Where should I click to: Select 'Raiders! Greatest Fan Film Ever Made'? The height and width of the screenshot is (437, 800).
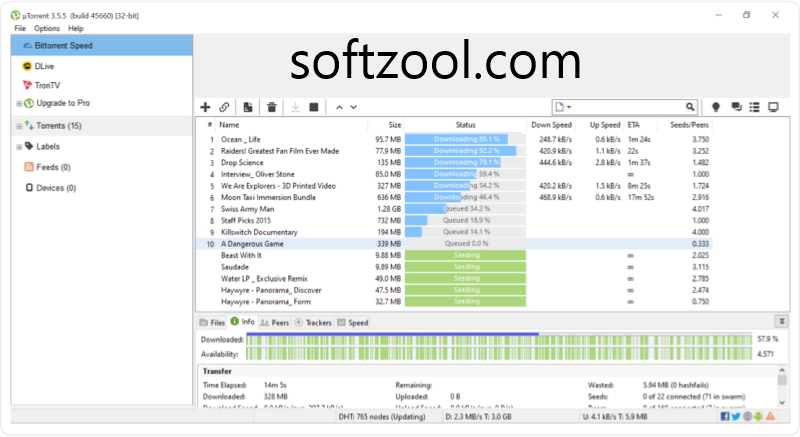454,151
